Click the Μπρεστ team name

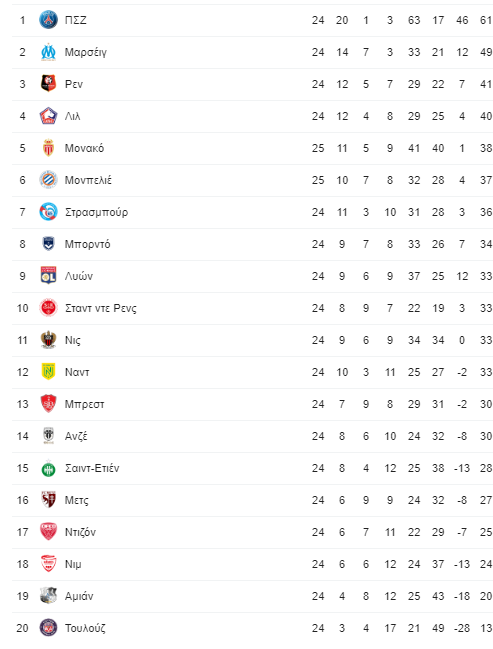pyautogui.click(x=84, y=404)
